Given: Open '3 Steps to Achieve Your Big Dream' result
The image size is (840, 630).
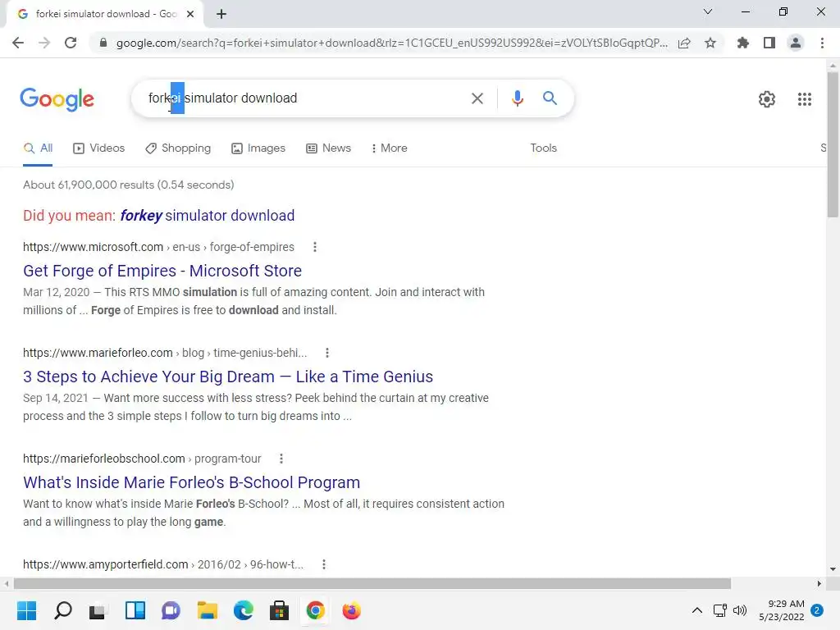Looking at the screenshot, I should click(x=228, y=377).
